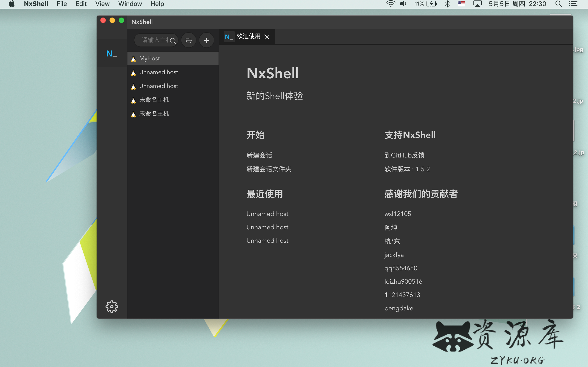Click the Wi-Fi status icon
This screenshot has height=367, width=588.
click(x=390, y=4)
